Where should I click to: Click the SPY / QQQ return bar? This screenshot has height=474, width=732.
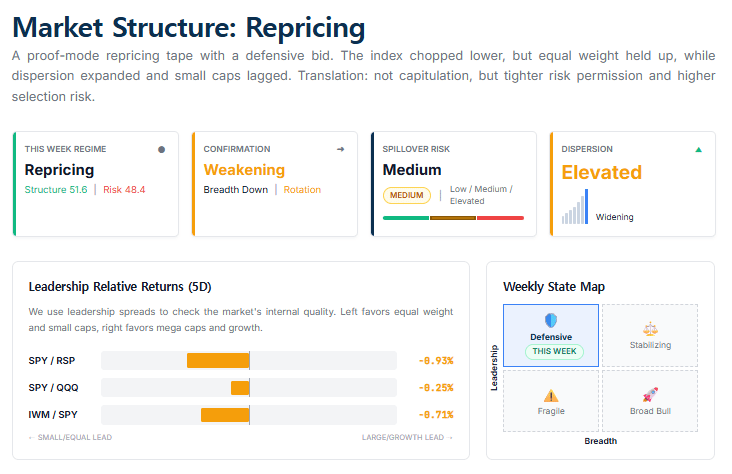pyautogui.click(x=240, y=387)
